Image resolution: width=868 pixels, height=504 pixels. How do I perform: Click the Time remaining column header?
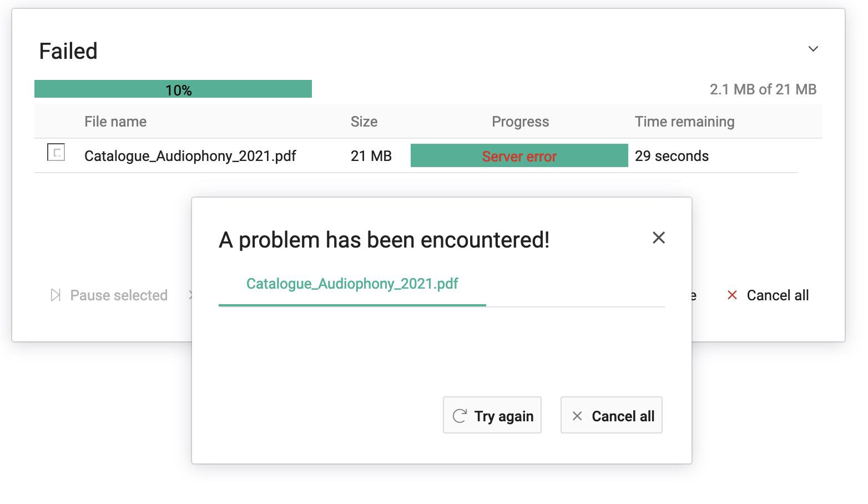(x=685, y=122)
